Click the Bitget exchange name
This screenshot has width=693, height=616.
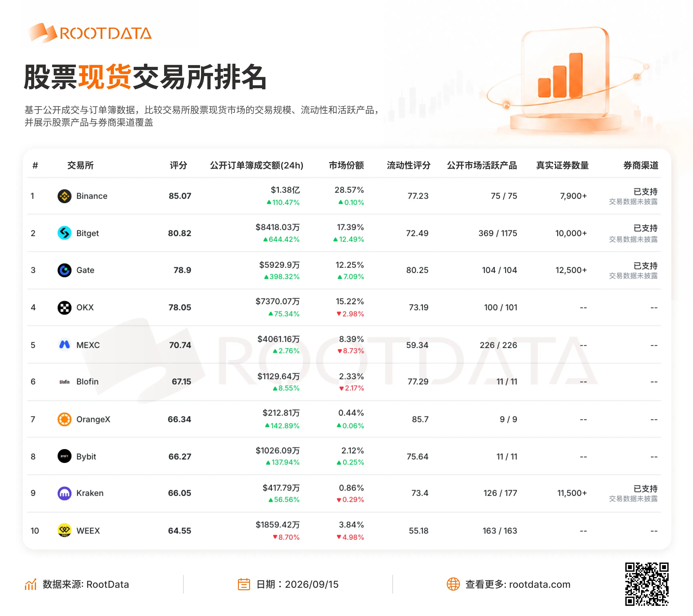tap(87, 233)
